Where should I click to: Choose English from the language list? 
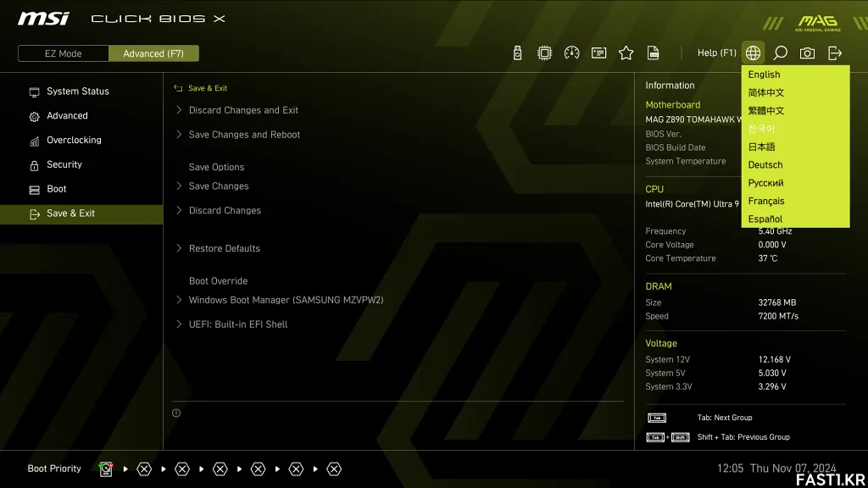(x=795, y=75)
